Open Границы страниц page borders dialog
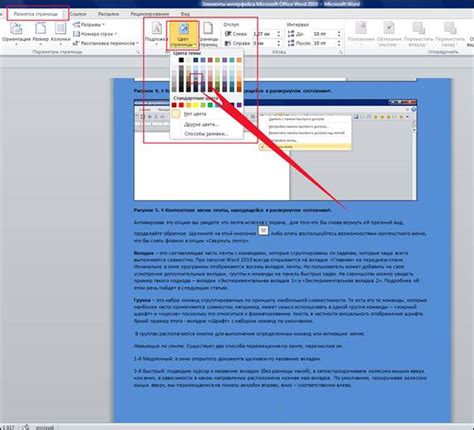This screenshot has width=474, height=430. tap(208, 34)
